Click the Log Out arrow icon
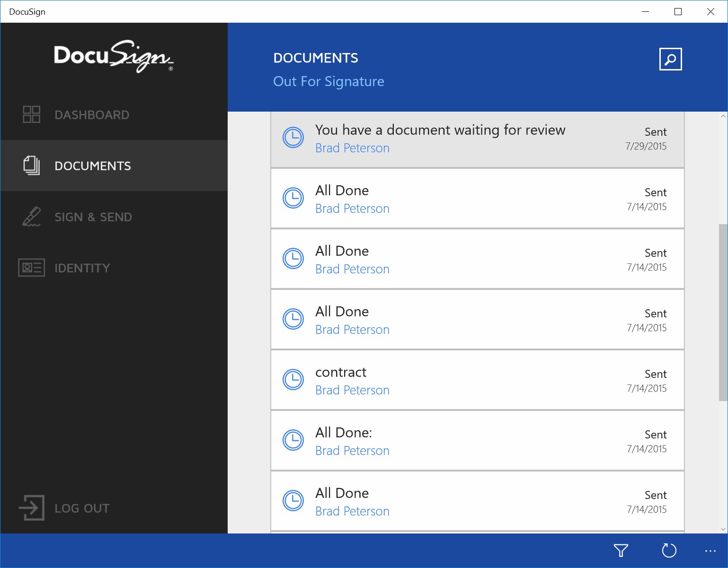This screenshot has height=568, width=728. tap(32, 508)
